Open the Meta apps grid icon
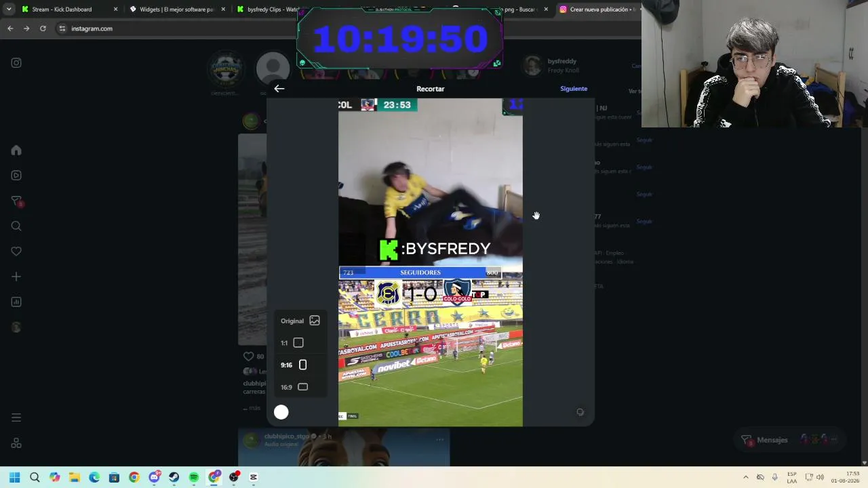The image size is (868, 488). click(16, 443)
